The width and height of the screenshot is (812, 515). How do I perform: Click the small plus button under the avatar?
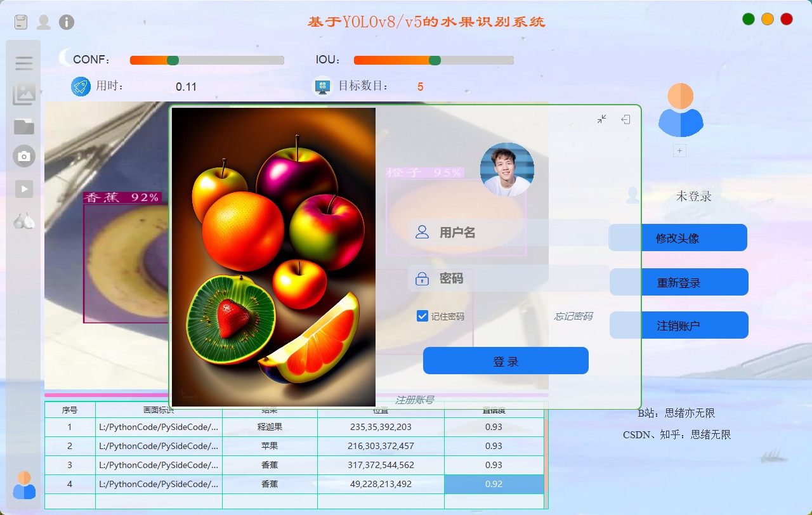679,151
